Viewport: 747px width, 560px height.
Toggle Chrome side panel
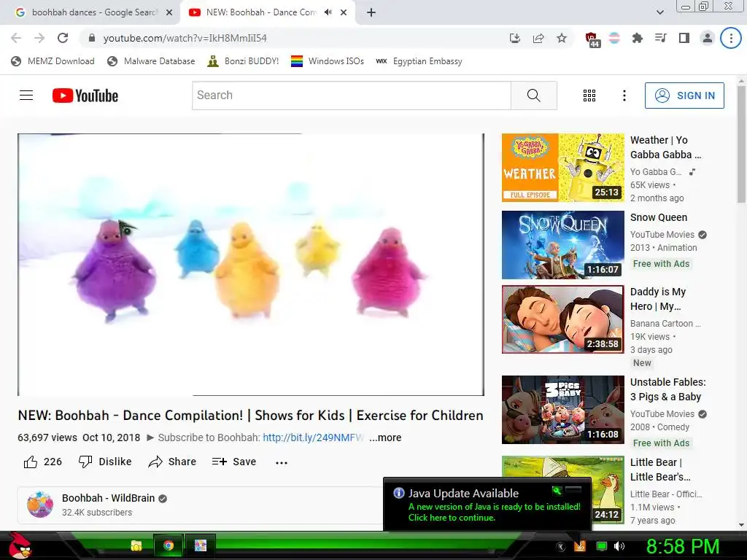click(684, 38)
